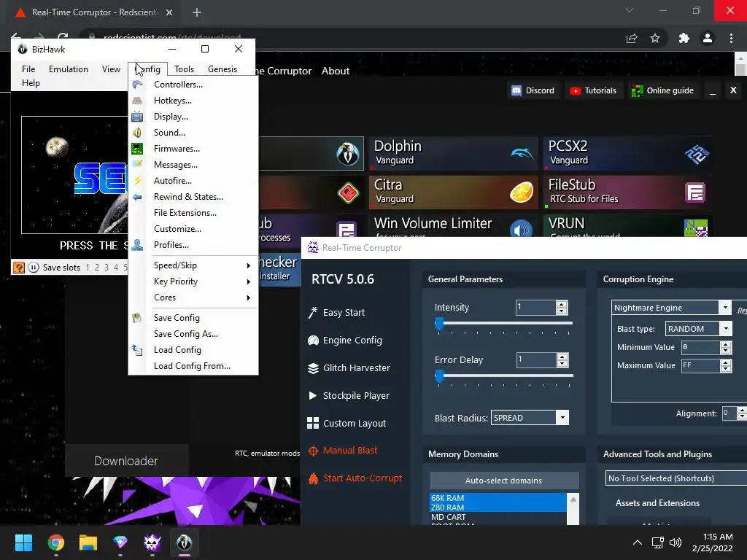Click the Downloader button
The image size is (747, 560).
tap(126, 461)
